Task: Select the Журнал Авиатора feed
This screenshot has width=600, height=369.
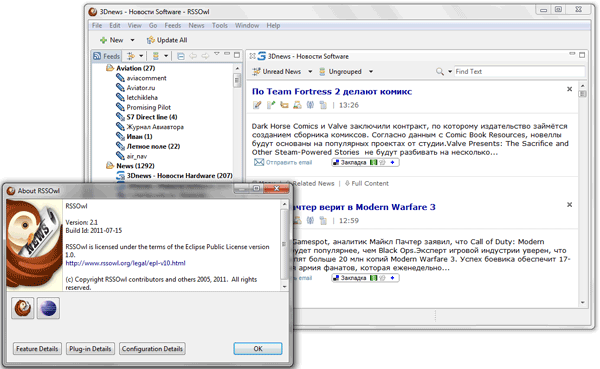Action: coord(155,127)
